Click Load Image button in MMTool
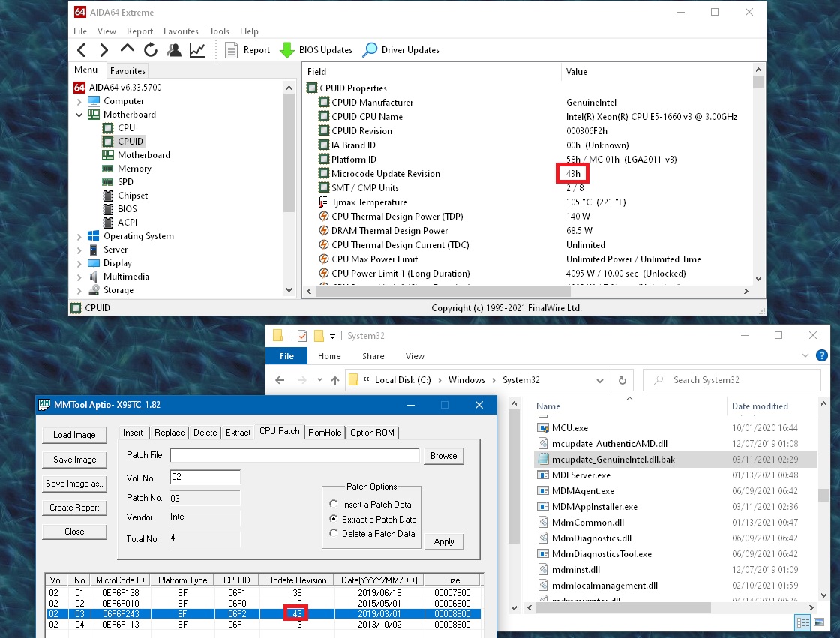 [74, 435]
